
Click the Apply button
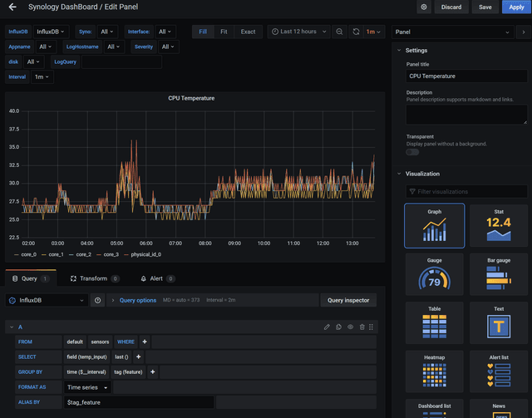click(x=516, y=7)
